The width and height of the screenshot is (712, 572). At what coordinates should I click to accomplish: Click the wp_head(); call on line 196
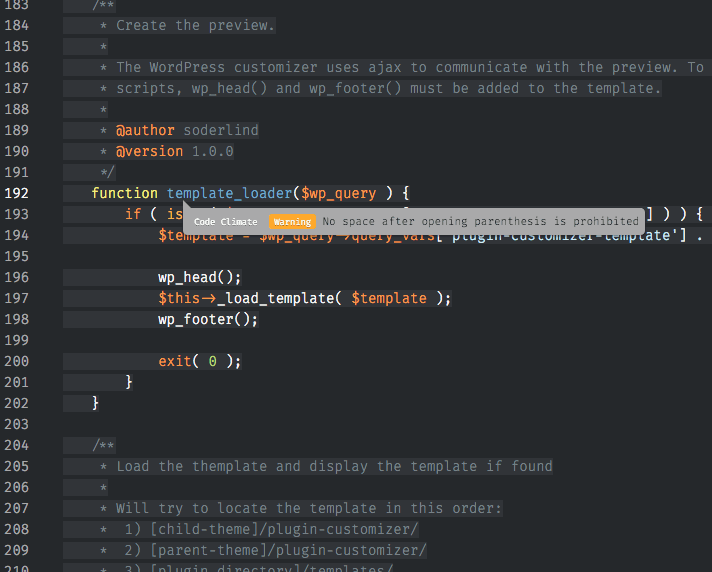pyautogui.click(x=200, y=277)
